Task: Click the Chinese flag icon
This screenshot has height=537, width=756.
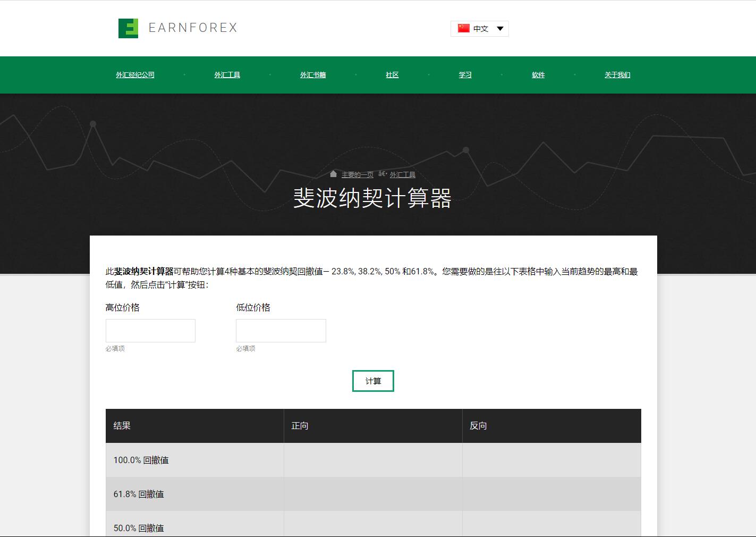Action: tap(463, 28)
